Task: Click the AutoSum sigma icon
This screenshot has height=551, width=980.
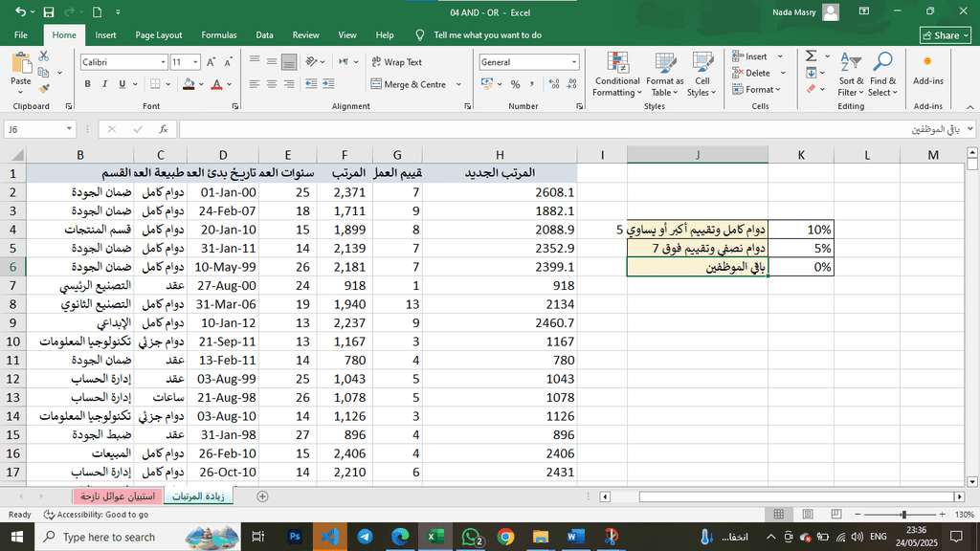Action: click(812, 56)
